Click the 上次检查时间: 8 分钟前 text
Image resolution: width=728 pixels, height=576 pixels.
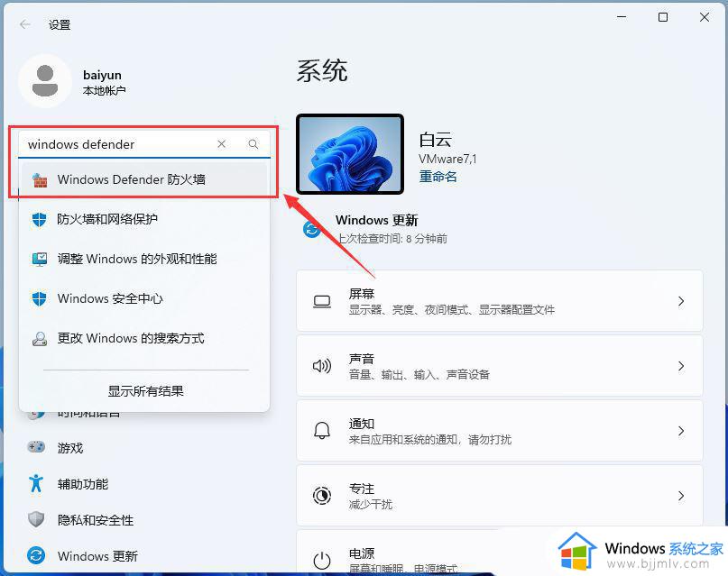392,238
